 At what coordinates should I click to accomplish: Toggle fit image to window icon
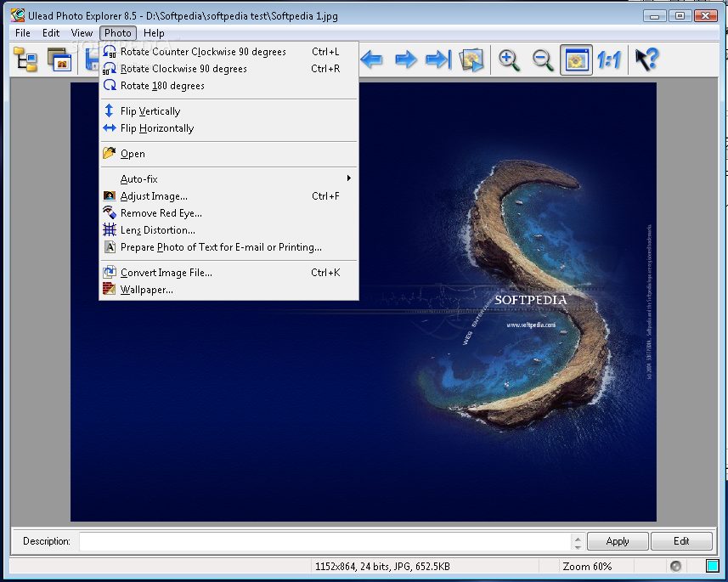click(576, 60)
